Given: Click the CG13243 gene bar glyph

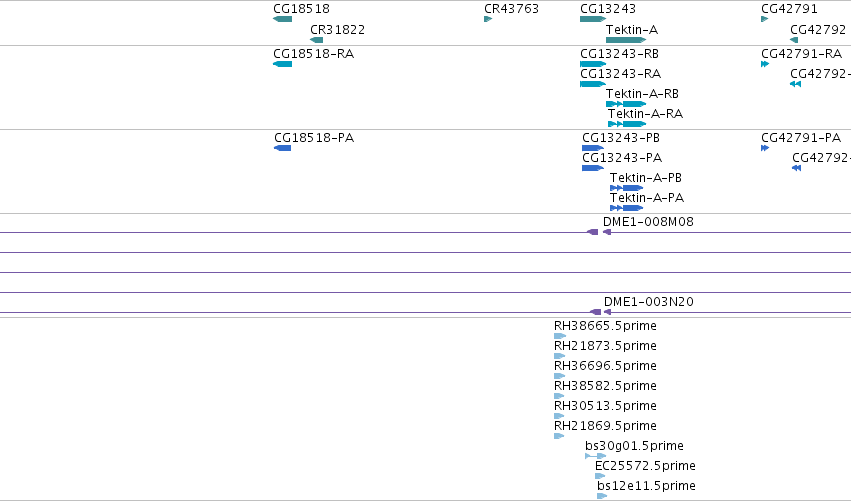Looking at the screenshot, I should [x=593, y=19].
